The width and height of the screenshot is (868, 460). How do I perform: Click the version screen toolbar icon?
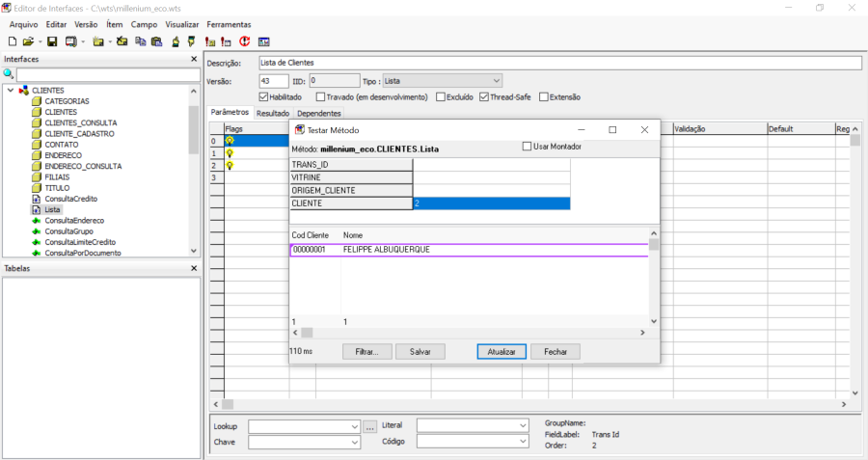click(70, 41)
